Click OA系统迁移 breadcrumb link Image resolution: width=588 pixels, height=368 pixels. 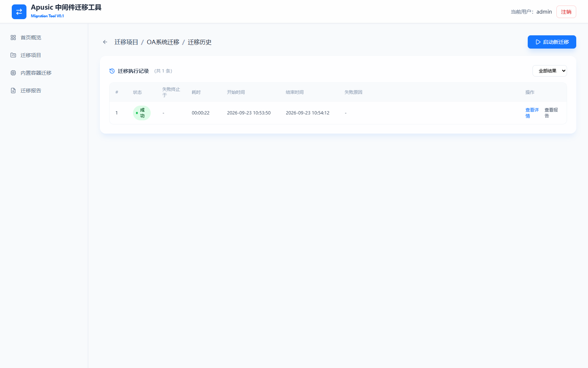pyautogui.click(x=163, y=42)
